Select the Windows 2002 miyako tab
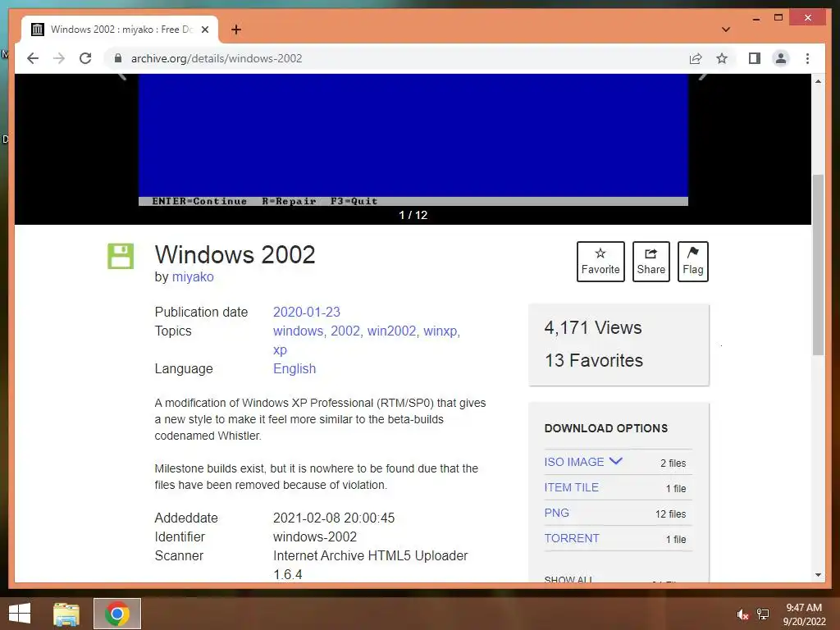This screenshot has height=630, width=840. (x=120, y=30)
